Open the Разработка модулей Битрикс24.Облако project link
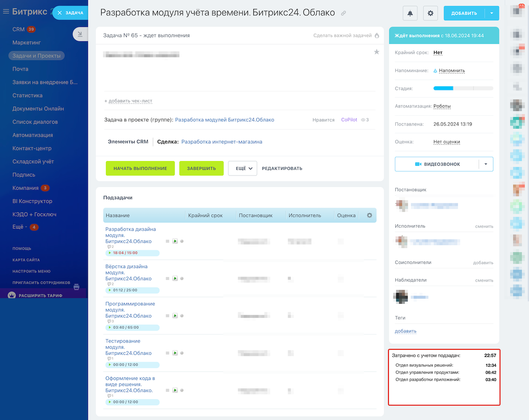This screenshot has height=420, width=529. tap(225, 120)
